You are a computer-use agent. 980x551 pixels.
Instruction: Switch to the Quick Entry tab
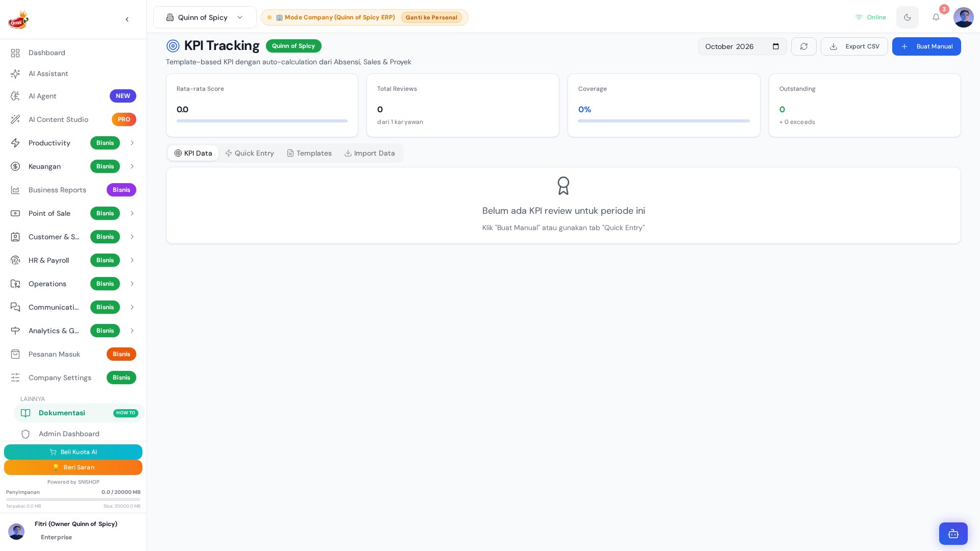pyautogui.click(x=250, y=153)
